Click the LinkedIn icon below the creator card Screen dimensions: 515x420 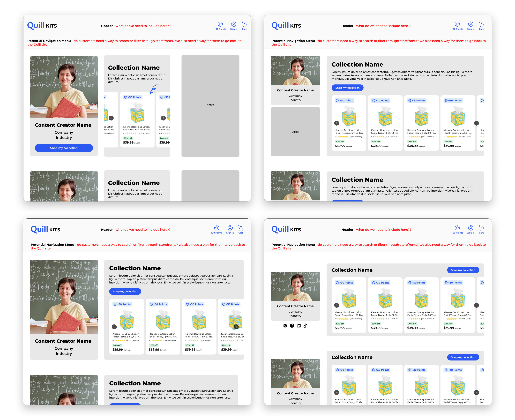[x=299, y=326]
